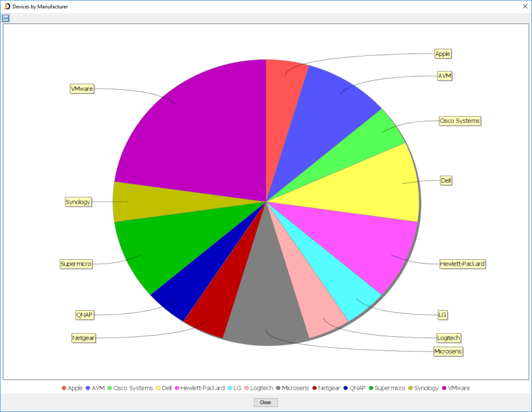This screenshot has width=532, height=412.
Task: Click the magenta Hewlett-Packard legend dot
Action: (177, 388)
